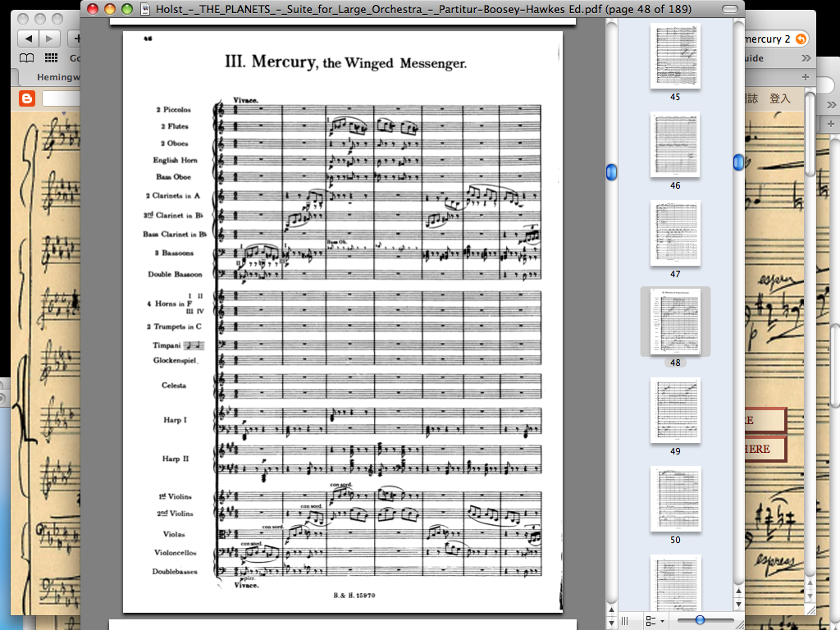The width and height of the screenshot is (840, 630).
Task: Click the 'Timpani' staff label
Action: (167, 345)
